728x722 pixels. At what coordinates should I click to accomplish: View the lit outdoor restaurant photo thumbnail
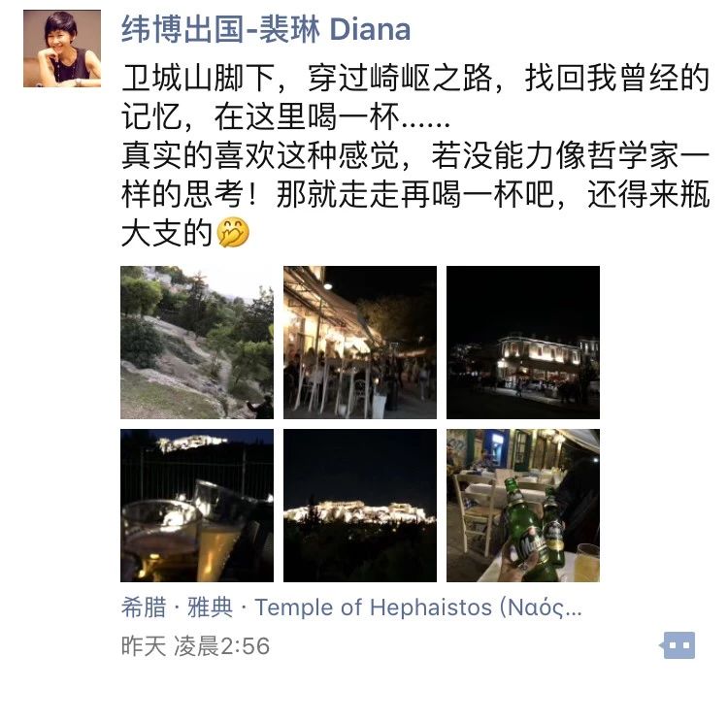(x=360, y=343)
